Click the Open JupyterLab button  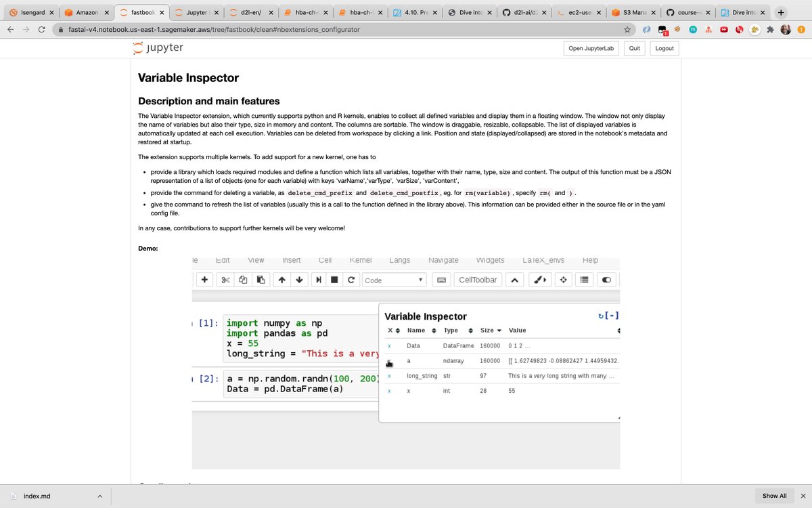tap(591, 48)
